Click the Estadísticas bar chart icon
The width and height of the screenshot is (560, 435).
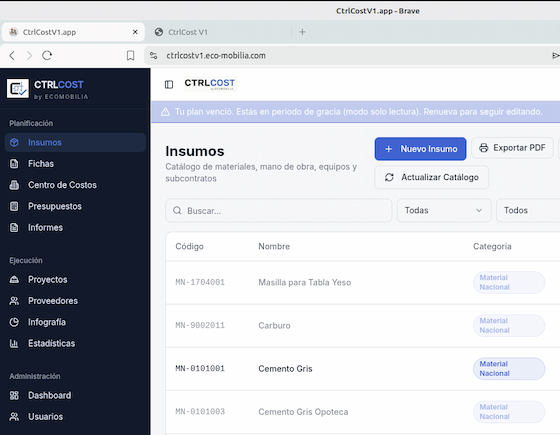[14, 344]
